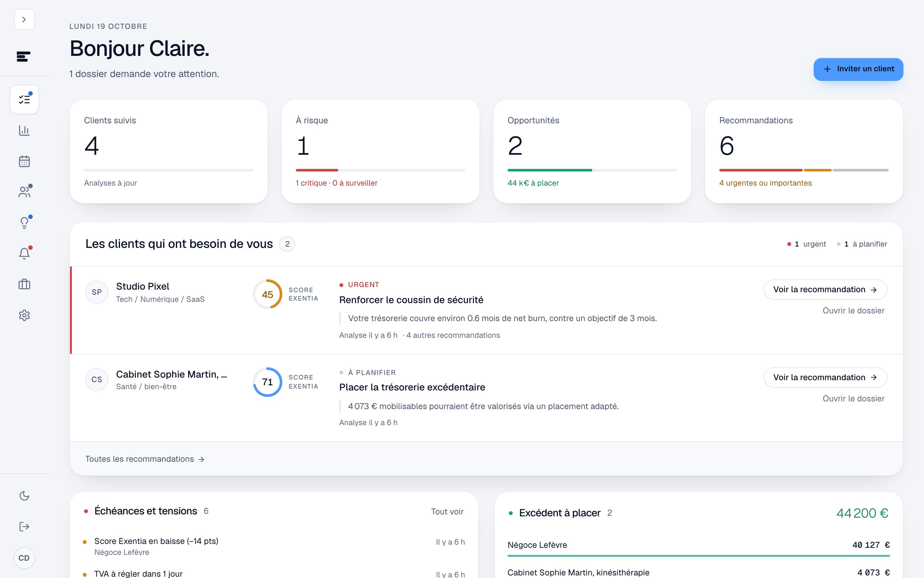Click the 1 à planifier filter indicator

tap(862, 244)
